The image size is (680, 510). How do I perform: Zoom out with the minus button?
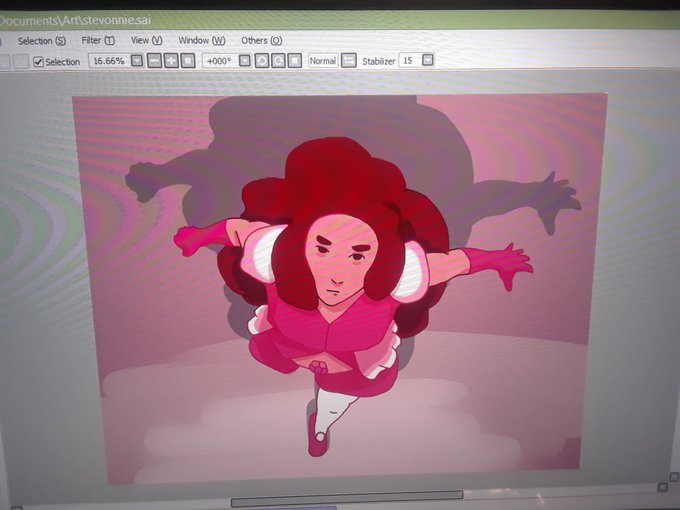[154, 60]
